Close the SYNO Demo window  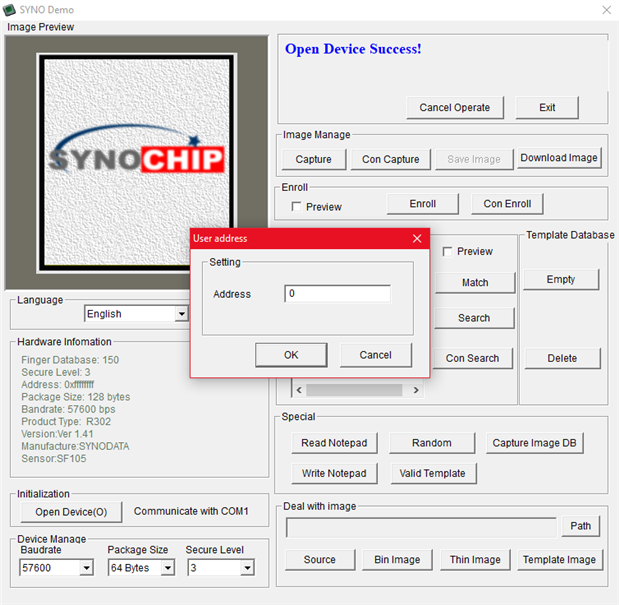point(607,10)
